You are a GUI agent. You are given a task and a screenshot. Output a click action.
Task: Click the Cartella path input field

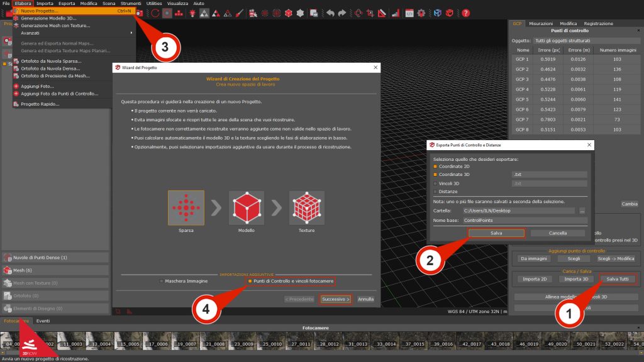click(x=519, y=211)
